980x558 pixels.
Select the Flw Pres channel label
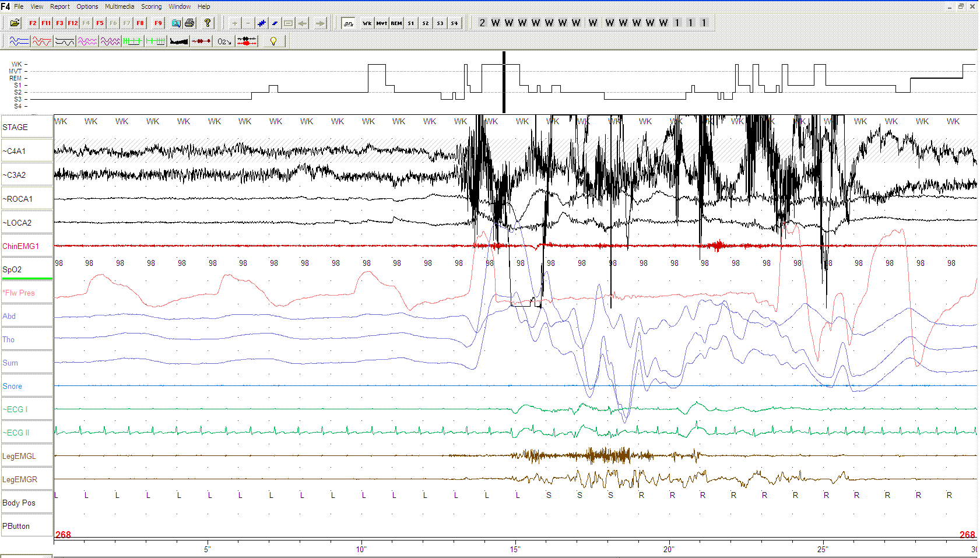coord(27,293)
